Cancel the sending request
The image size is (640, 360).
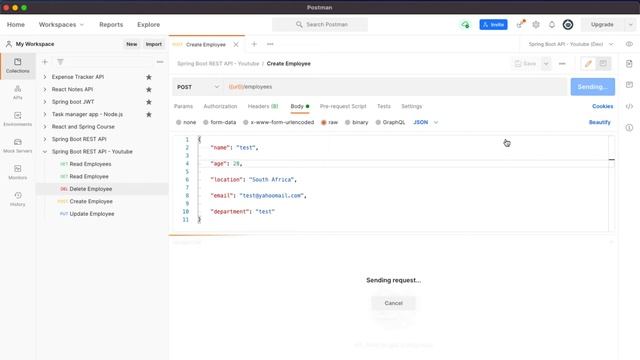393,303
